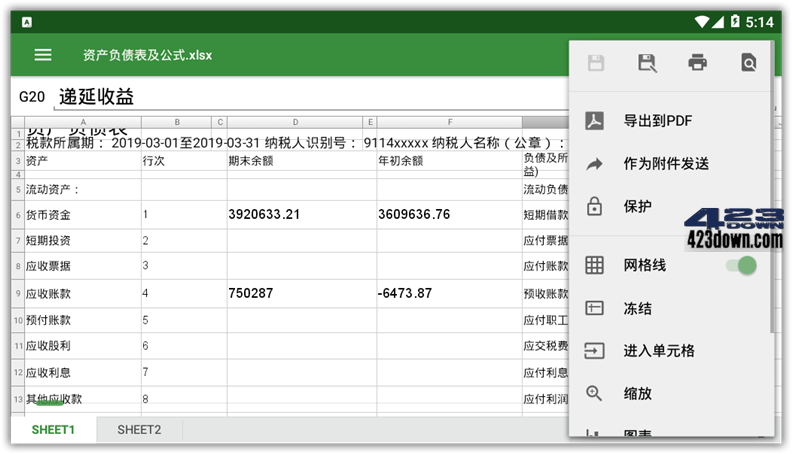Image resolution: width=792 pixels, height=454 pixels.
Task: Click the 应收利息 cell
Action: click(83, 373)
